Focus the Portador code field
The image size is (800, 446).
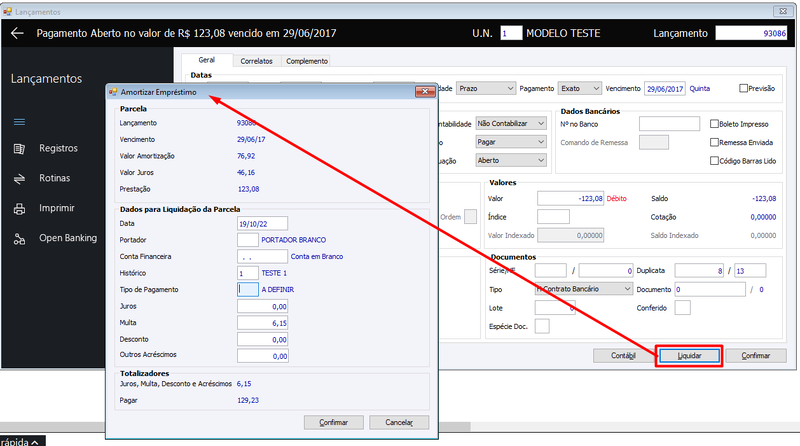pos(247,240)
